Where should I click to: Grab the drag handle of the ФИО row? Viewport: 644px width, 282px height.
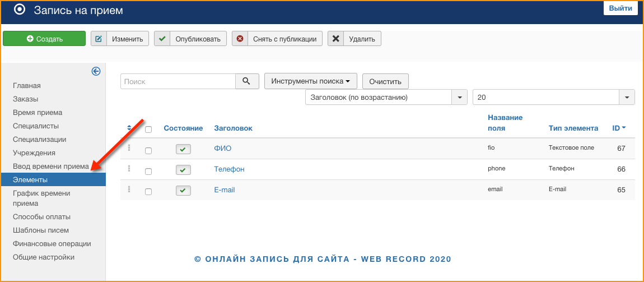129,147
